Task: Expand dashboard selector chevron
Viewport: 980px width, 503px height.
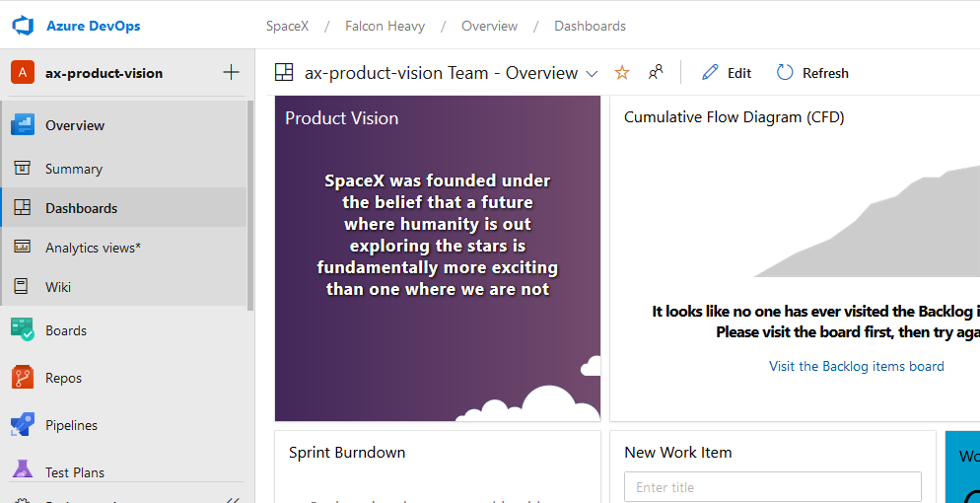Action: click(x=592, y=74)
